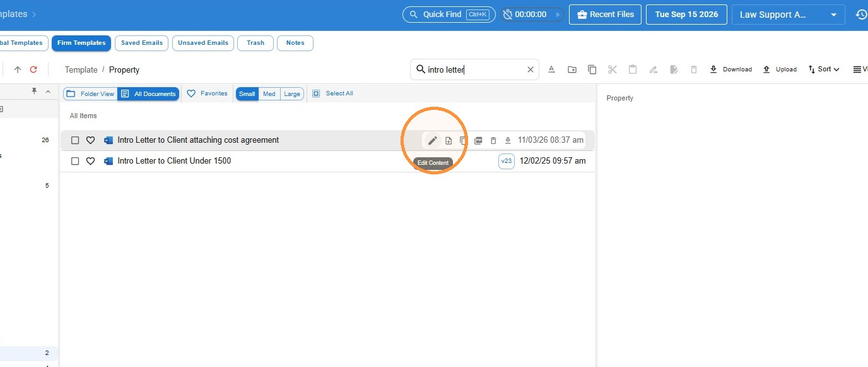
Task: Open the Law Support account dropdown
Action: pos(788,15)
